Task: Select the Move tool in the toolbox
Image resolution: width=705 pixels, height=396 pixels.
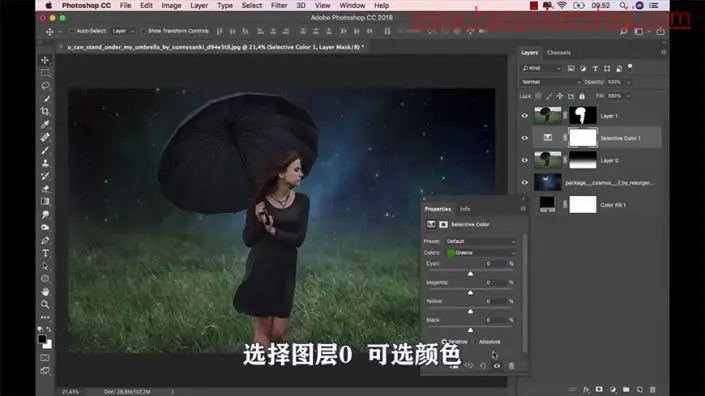Action: coord(45,60)
